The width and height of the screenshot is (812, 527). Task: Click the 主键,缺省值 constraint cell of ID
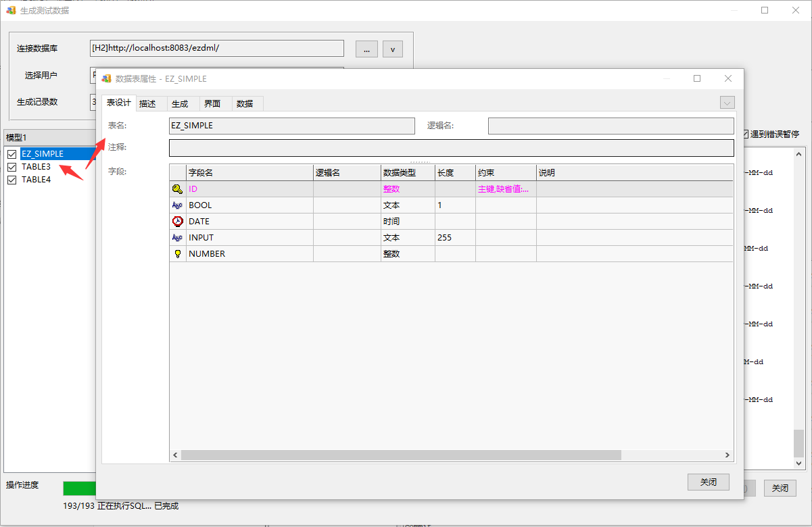pyautogui.click(x=506, y=189)
